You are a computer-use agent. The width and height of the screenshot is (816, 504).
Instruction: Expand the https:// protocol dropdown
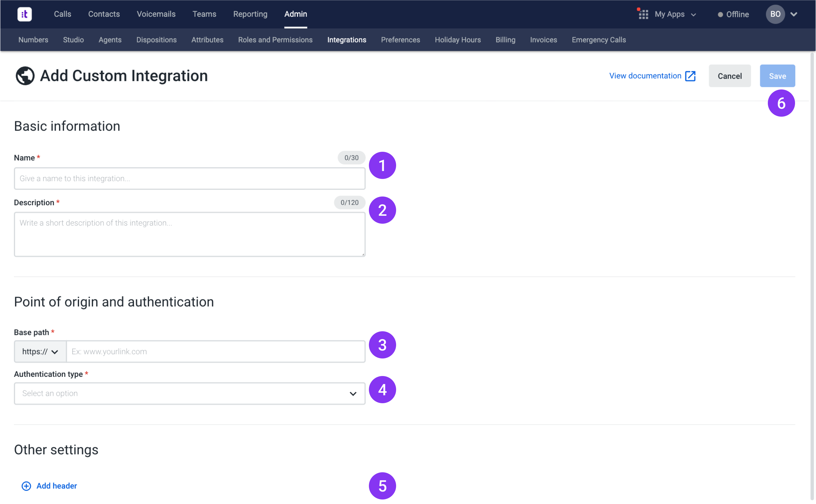pos(40,351)
